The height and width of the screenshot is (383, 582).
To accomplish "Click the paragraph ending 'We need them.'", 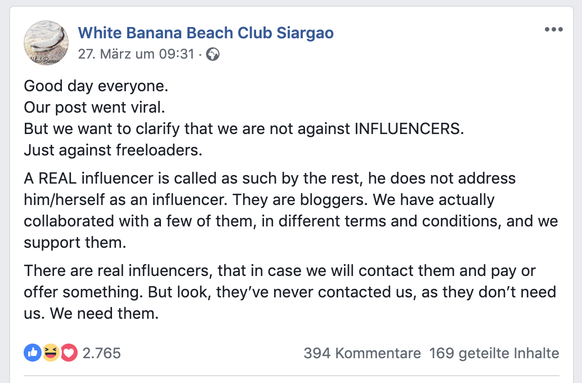I will point(290,292).
